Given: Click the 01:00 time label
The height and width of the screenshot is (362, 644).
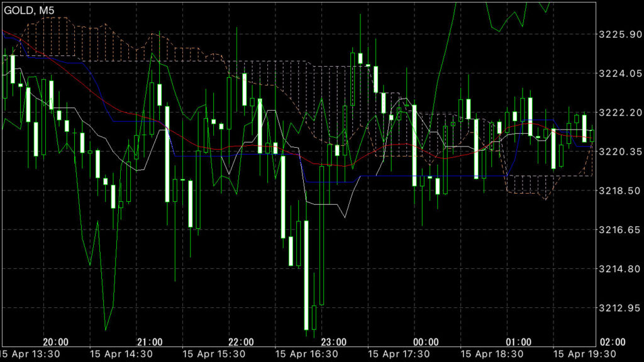Looking at the screenshot, I should tap(518, 342).
